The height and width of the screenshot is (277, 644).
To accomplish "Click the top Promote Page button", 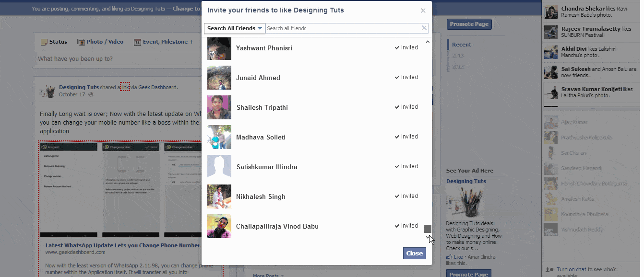I will point(469,24).
